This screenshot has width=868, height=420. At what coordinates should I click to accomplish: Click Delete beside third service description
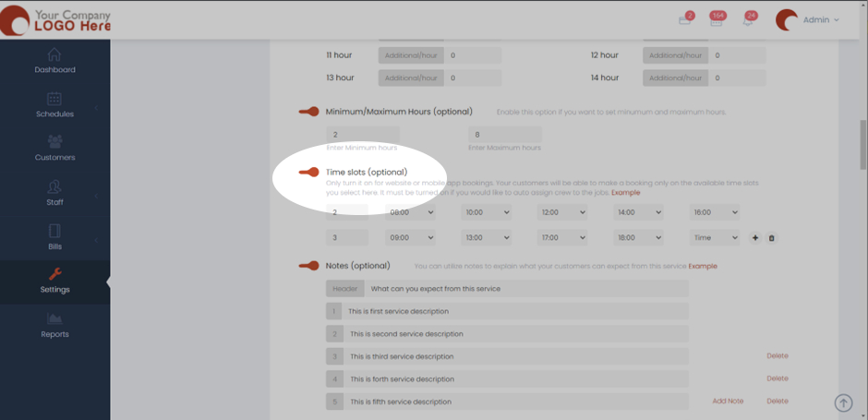click(777, 356)
